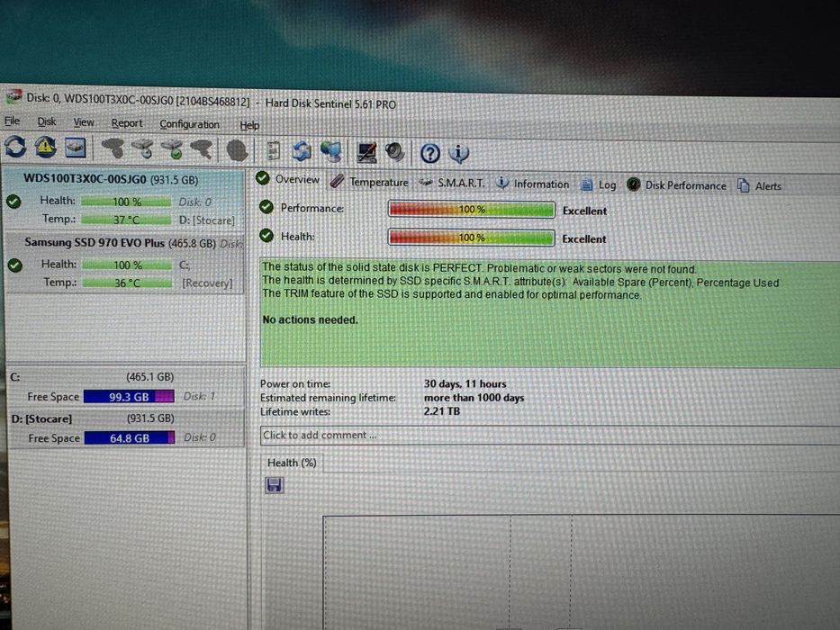Image resolution: width=840 pixels, height=630 pixels.
Task: Select the Health (%) graph tab
Action: (292, 463)
